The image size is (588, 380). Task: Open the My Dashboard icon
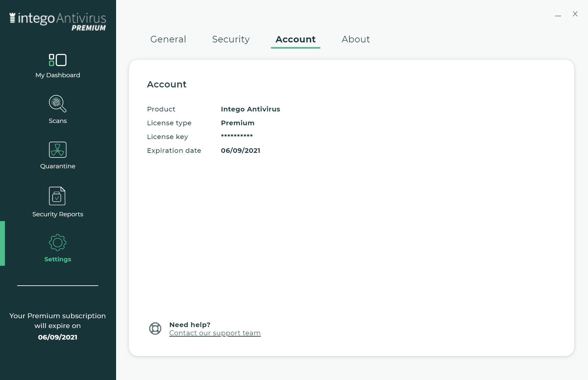(58, 60)
